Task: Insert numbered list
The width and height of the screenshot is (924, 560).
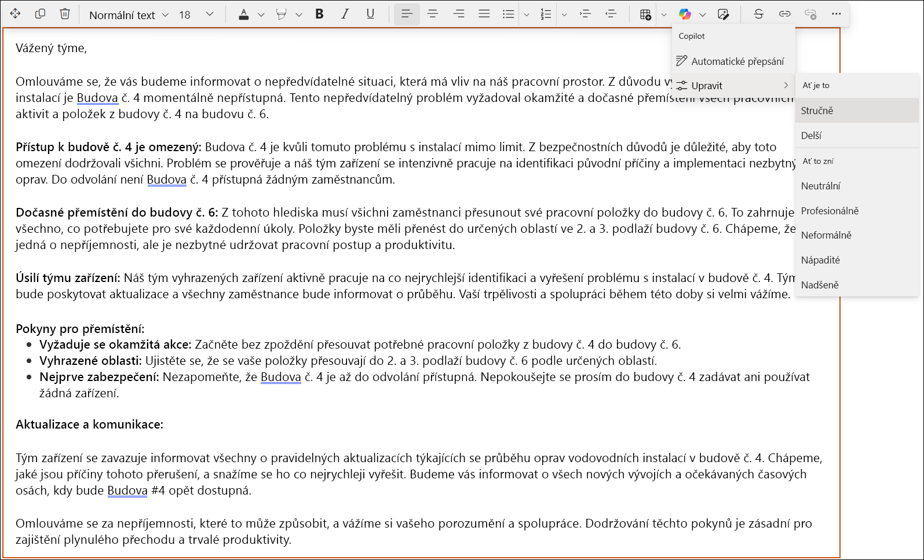Action: (546, 14)
